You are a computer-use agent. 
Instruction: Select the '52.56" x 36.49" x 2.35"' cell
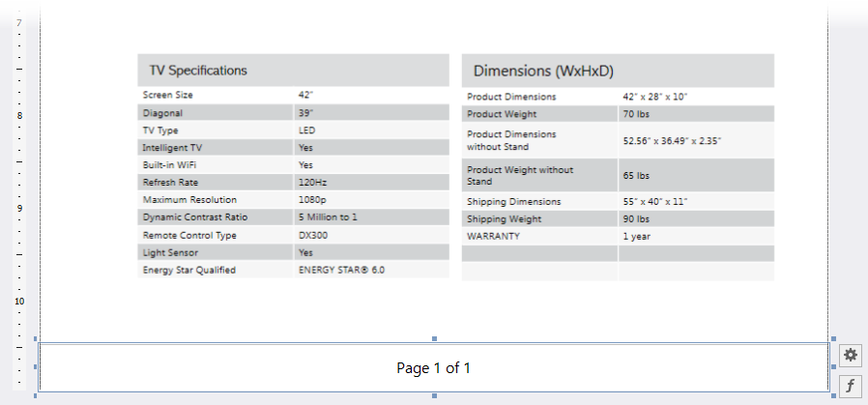coord(696,140)
